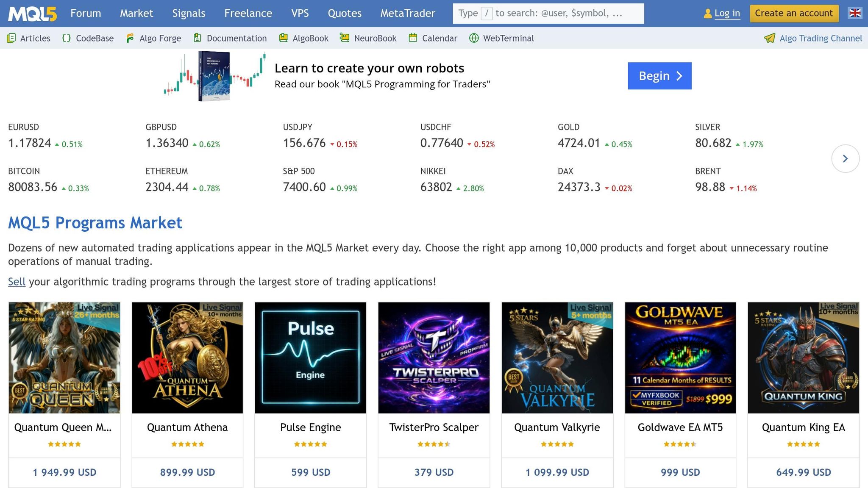Click the Calendar icon
The image size is (868, 488).
tap(413, 38)
